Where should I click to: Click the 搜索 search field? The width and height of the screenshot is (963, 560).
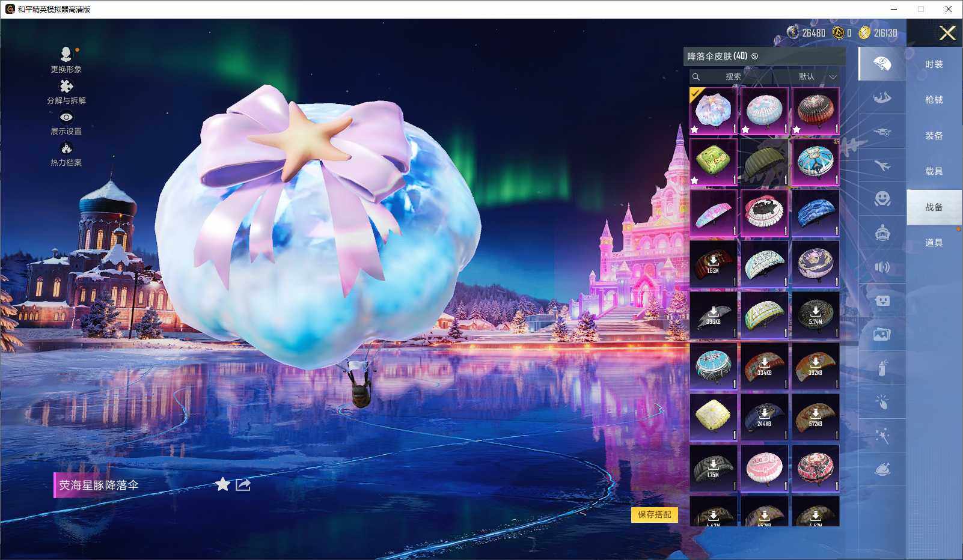tap(732, 77)
